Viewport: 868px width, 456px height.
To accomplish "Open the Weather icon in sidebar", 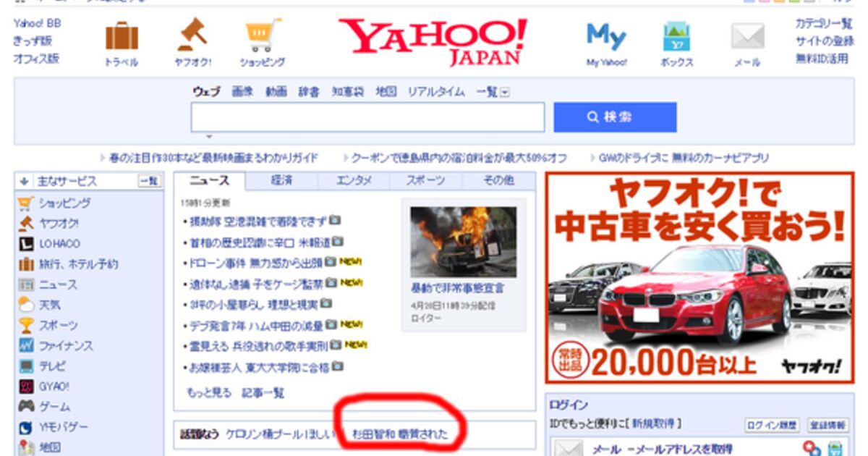I will (x=27, y=305).
